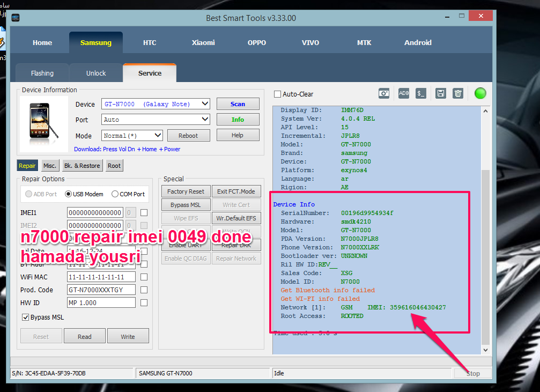
Task: Click the Wr.Default EFS button
Action: 236,218
